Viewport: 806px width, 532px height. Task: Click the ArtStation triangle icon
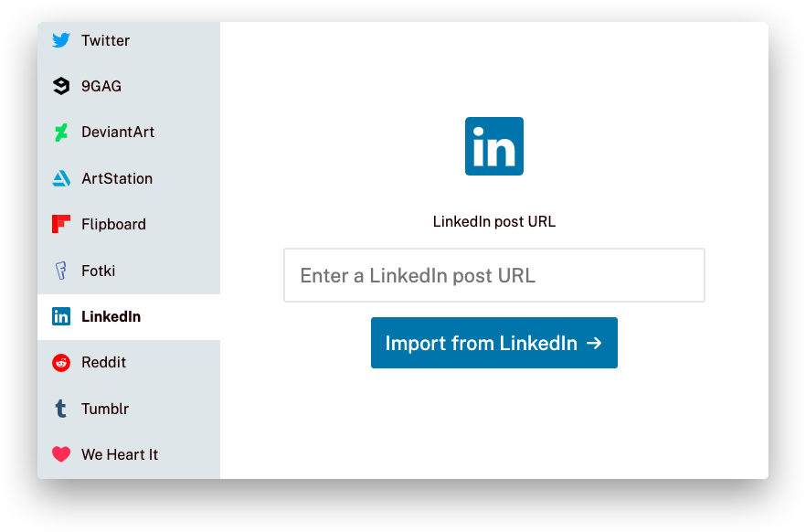[x=61, y=178]
